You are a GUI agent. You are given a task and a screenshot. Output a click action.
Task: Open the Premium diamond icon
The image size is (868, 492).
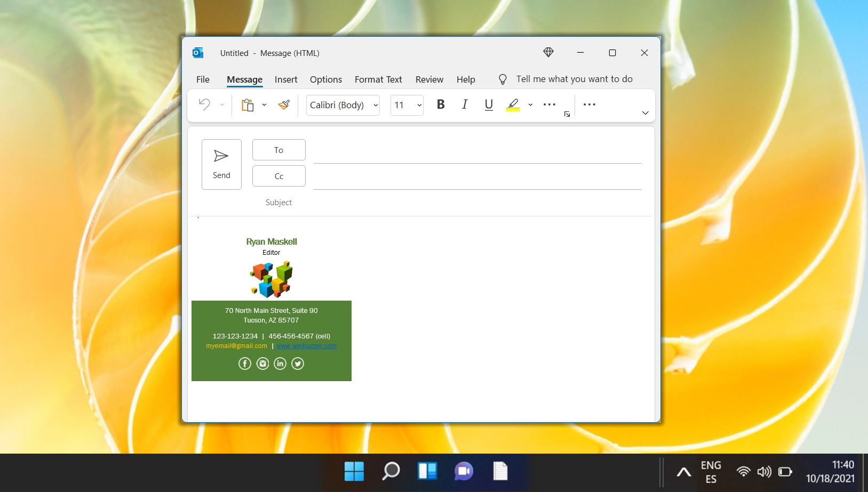[x=548, y=52]
